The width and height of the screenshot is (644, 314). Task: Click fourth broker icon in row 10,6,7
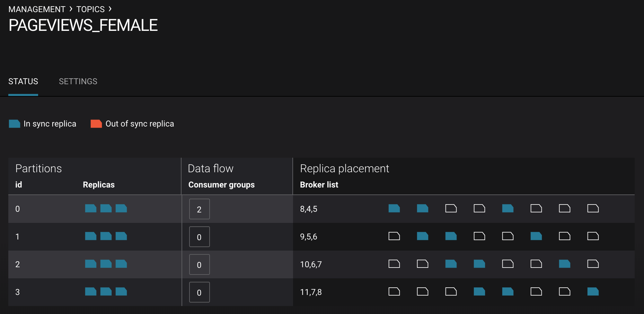479,264
